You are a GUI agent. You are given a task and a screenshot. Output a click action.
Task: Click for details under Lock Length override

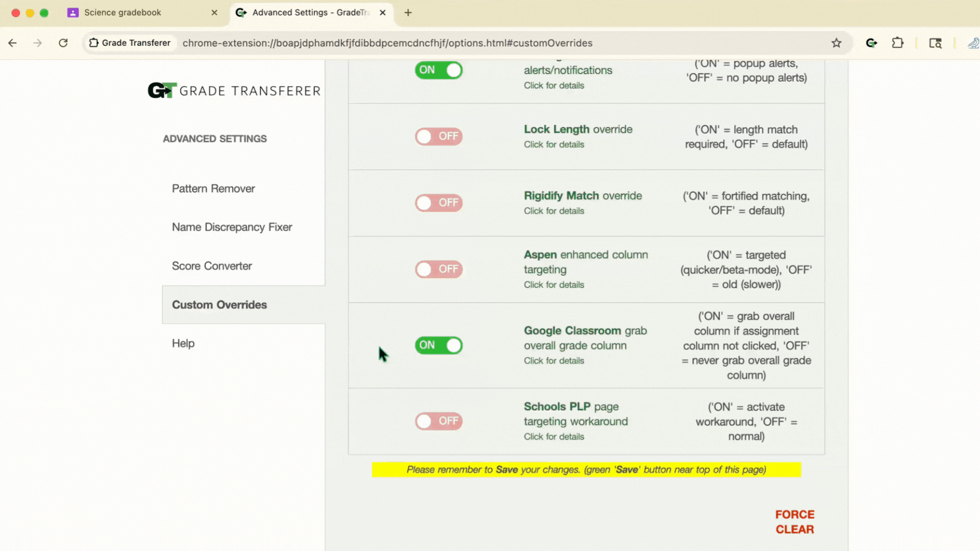click(554, 145)
